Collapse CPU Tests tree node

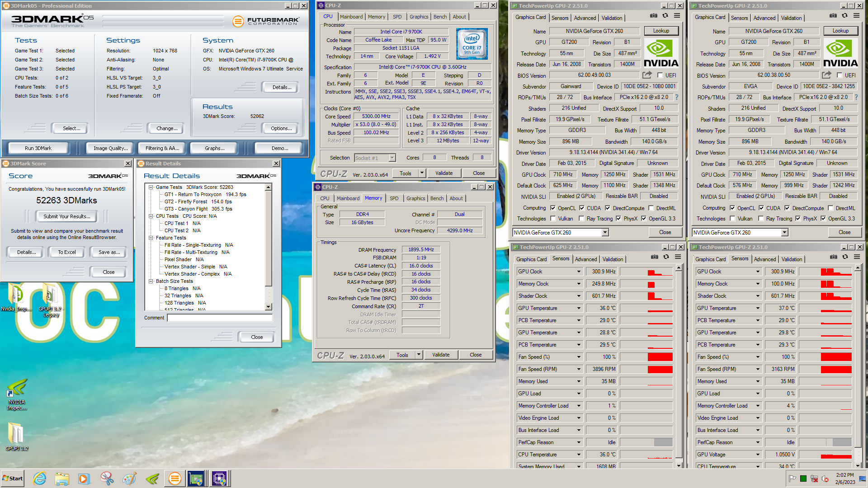point(151,216)
